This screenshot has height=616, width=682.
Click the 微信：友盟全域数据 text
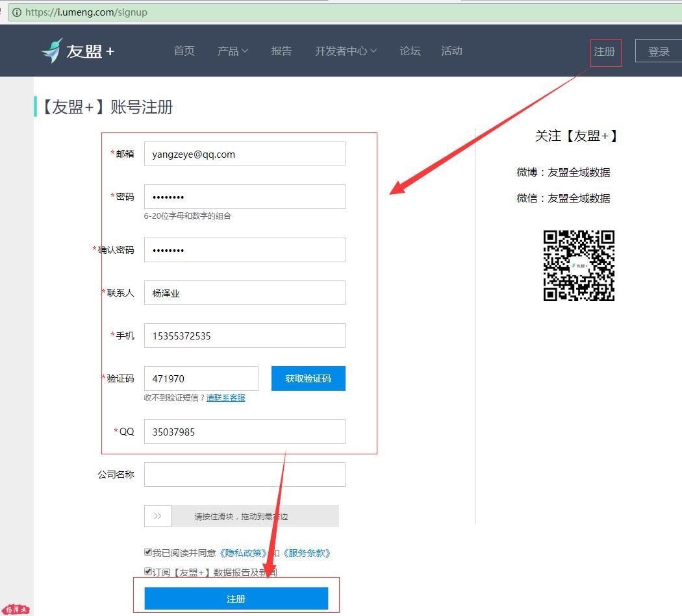pyautogui.click(x=563, y=199)
